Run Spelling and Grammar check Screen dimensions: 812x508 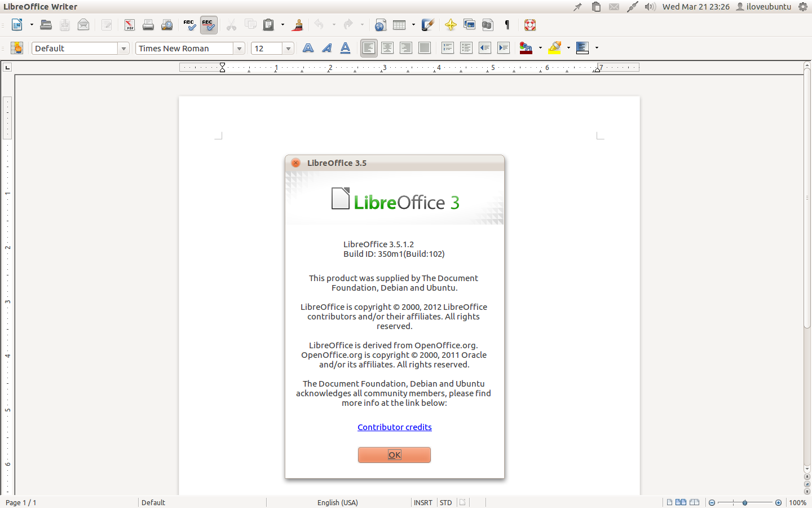(x=189, y=25)
